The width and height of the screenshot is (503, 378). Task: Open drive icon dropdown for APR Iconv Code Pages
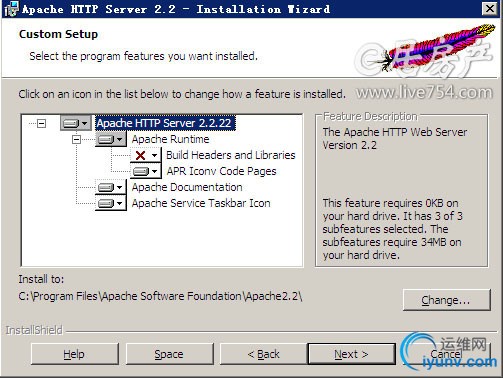point(145,171)
